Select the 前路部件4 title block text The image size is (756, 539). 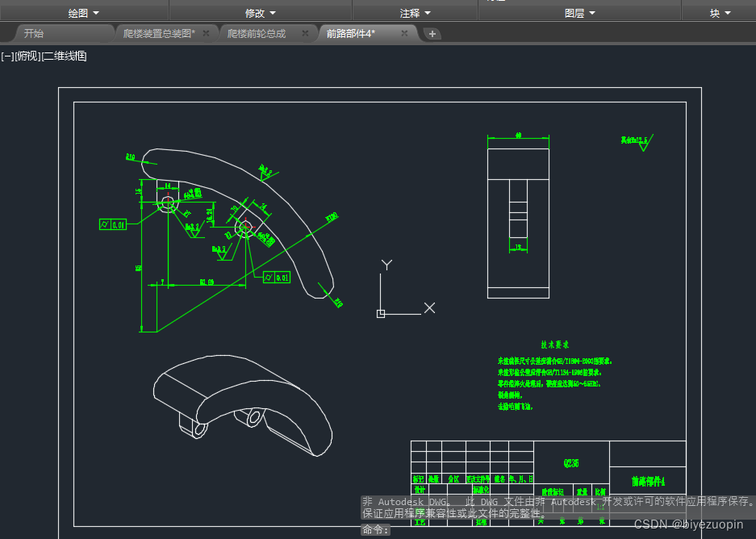648,481
